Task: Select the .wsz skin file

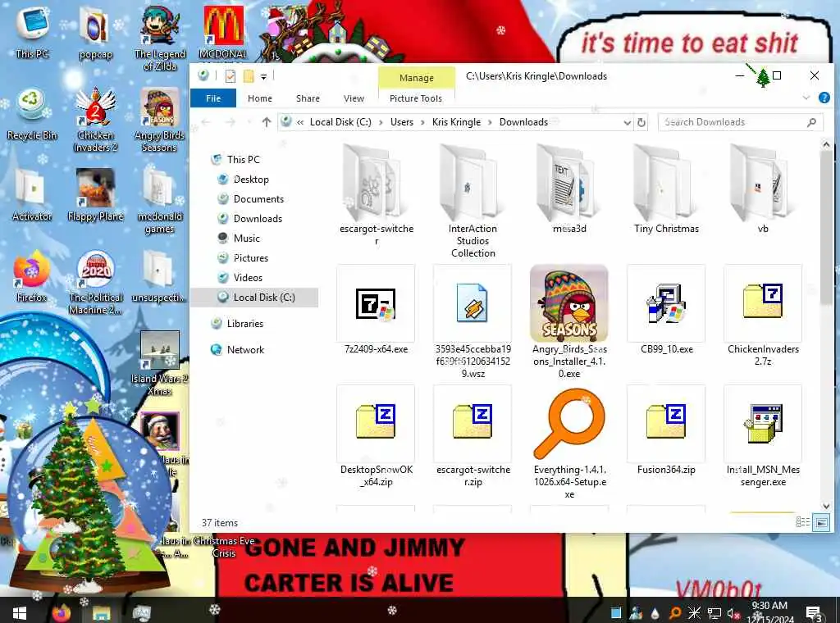Action: (472, 321)
